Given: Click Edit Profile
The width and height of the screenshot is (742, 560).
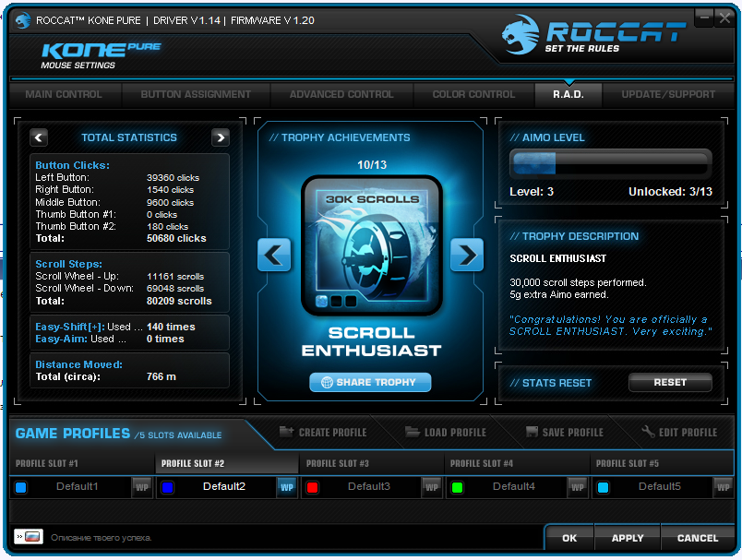Looking at the screenshot, I should coord(679,433).
